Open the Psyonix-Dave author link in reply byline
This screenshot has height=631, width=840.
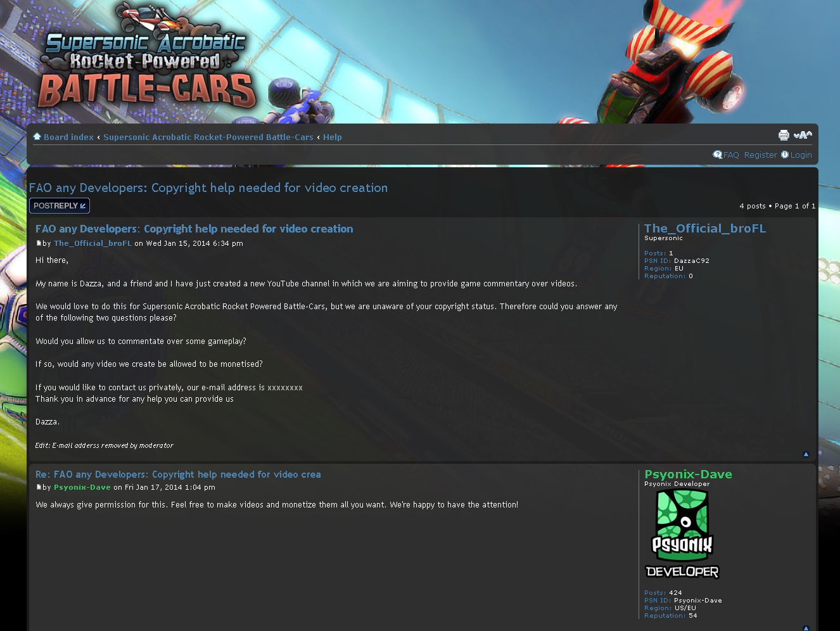point(82,487)
